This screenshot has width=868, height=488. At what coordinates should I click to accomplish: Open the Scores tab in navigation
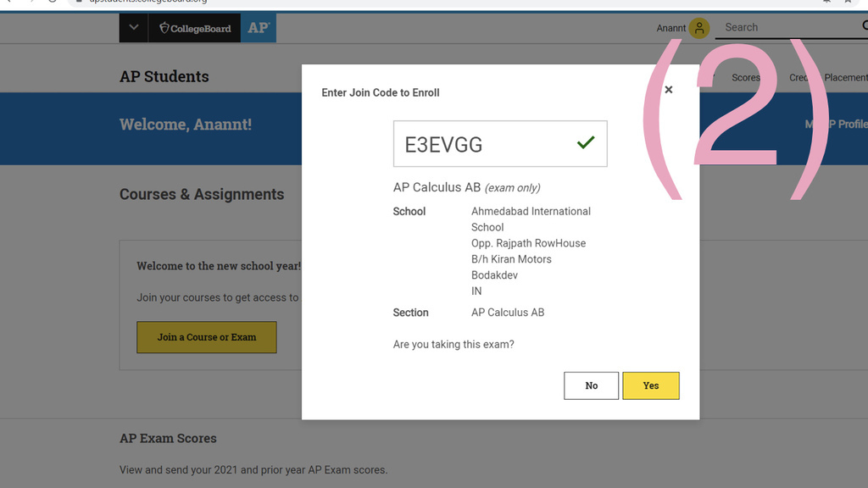(x=746, y=77)
